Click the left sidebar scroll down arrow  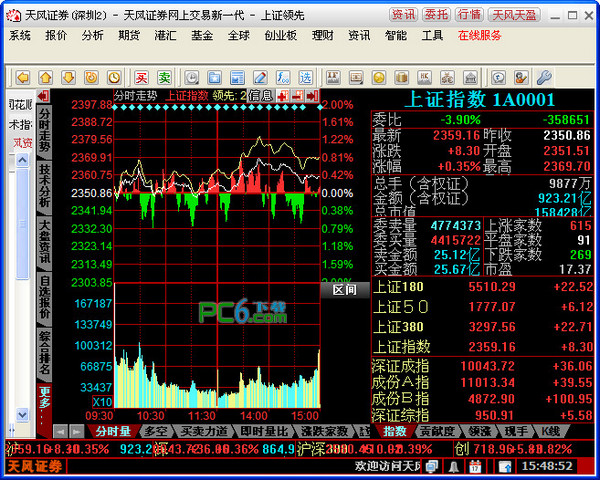pos(22,414)
